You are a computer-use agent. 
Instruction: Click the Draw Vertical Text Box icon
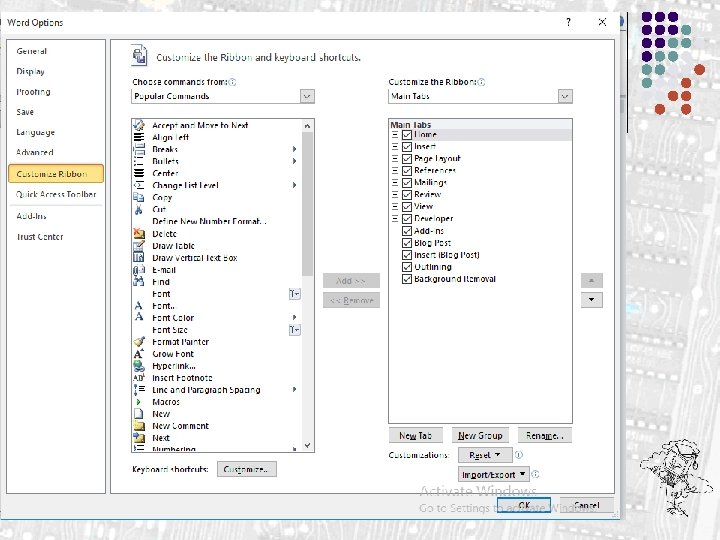tap(139, 257)
